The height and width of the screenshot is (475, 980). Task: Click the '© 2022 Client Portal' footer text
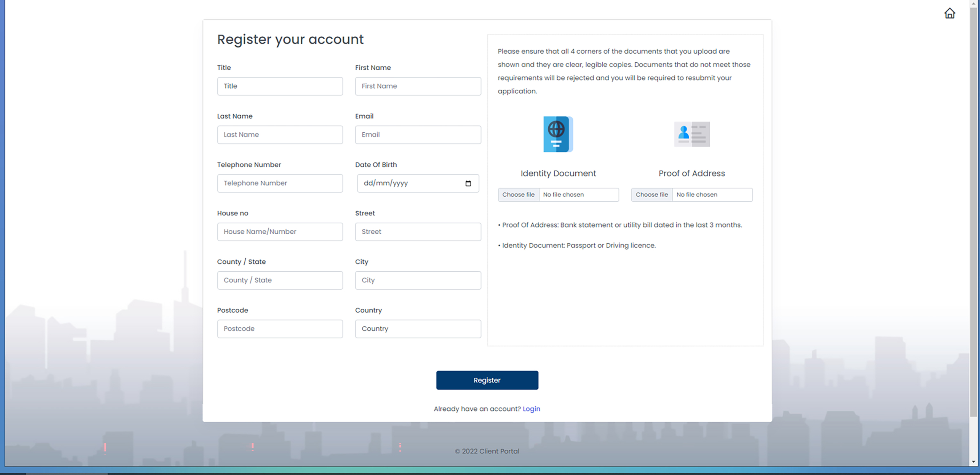(487, 451)
